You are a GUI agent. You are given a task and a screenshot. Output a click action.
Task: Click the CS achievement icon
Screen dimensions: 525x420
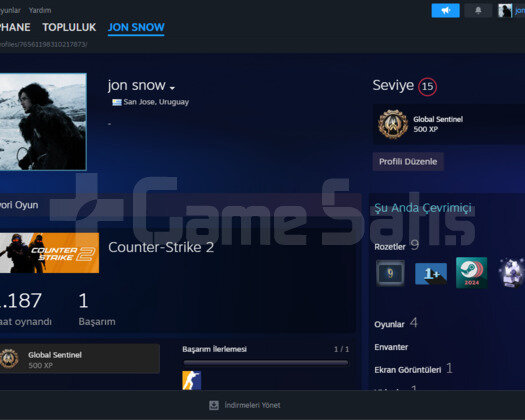(192, 380)
